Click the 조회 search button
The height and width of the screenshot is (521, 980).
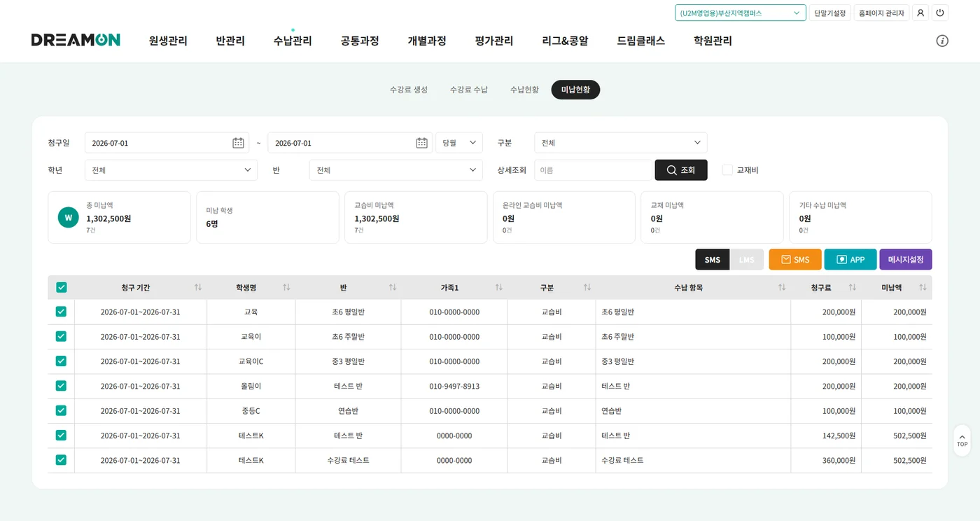(x=681, y=170)
